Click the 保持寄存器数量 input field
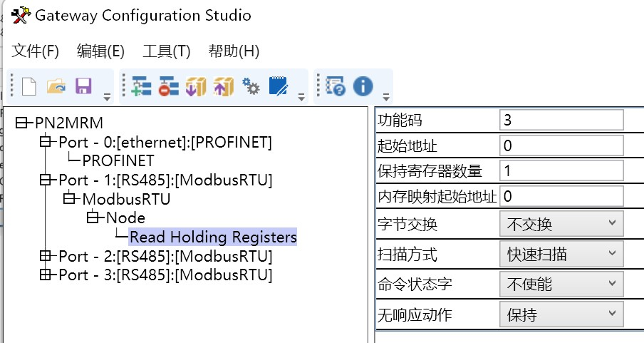Screen dimensions: 644x343 [561, 170]
